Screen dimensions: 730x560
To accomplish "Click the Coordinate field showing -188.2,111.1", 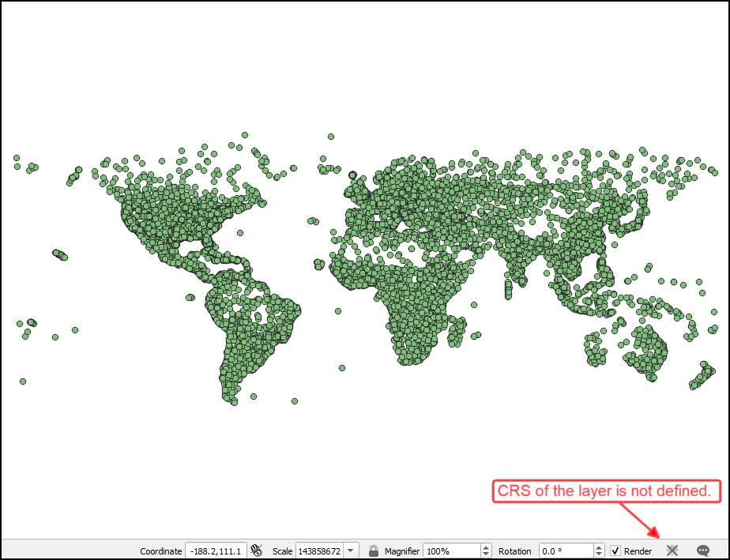I will click(x=216, y=551).
